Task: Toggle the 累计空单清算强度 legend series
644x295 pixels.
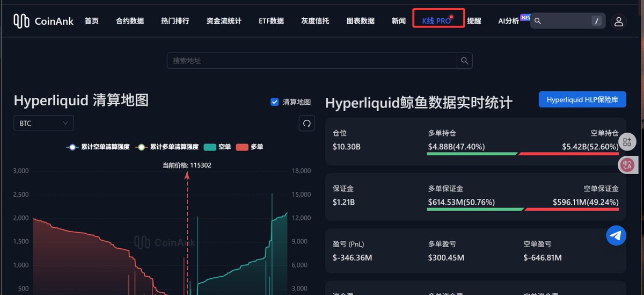Action: tap(98, 147)
